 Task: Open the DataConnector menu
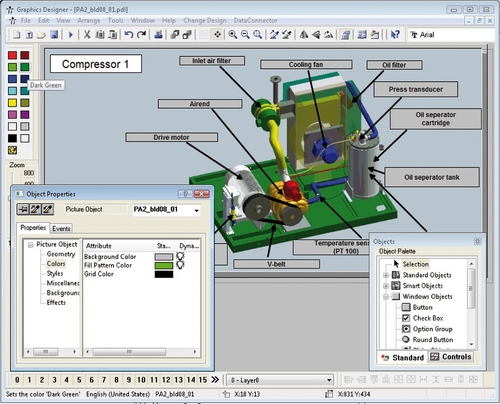[x=255, y=21]
